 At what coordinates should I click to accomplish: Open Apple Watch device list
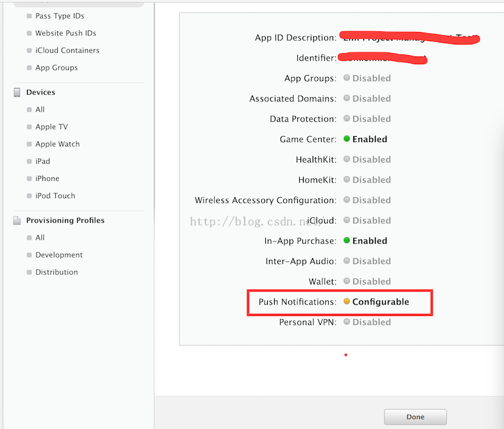(x=58, y=144)
